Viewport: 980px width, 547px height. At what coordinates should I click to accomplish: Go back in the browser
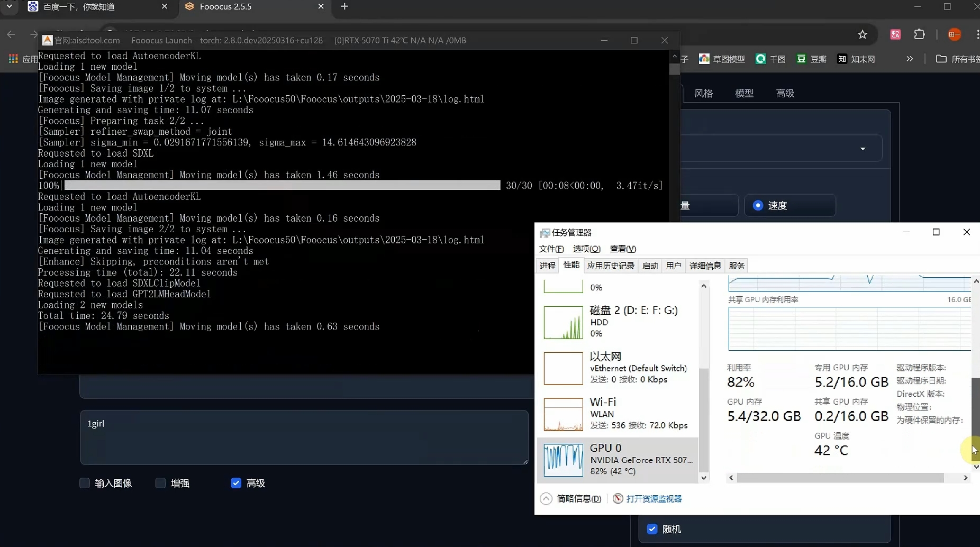(11, 34)
